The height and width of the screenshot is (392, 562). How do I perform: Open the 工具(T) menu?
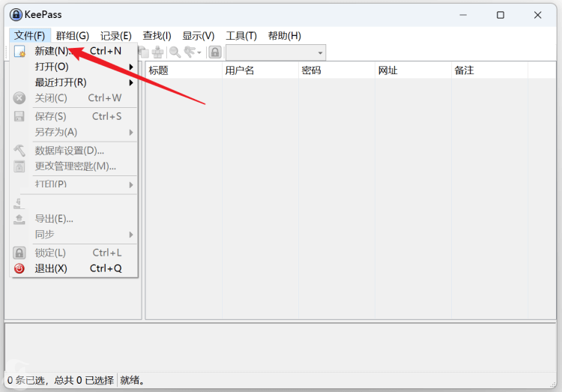coord(241,35)
